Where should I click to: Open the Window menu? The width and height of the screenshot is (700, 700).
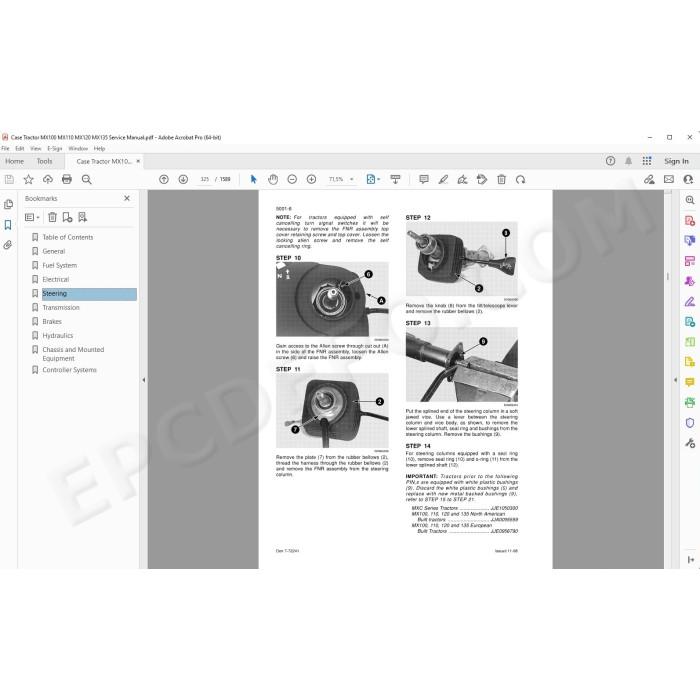pos(78,149)
